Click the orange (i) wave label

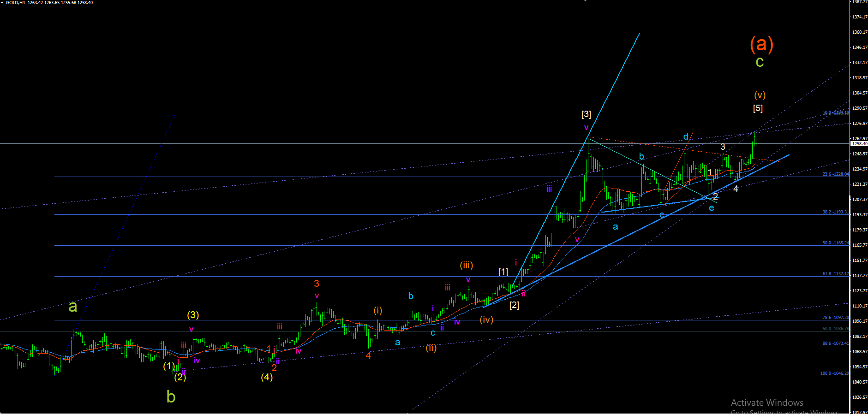point(378,310)
